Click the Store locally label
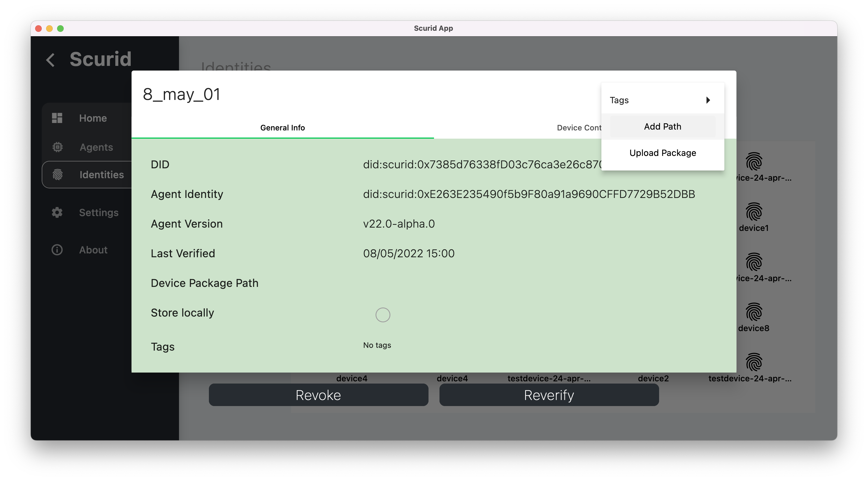 182,312
